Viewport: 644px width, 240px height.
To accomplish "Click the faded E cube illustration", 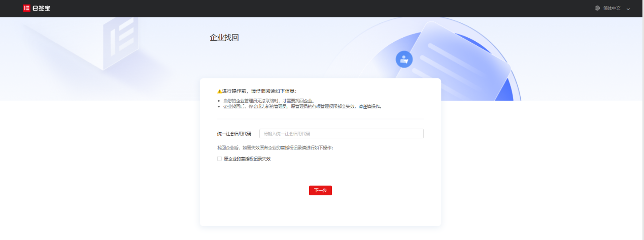I will tap(120, 40).
